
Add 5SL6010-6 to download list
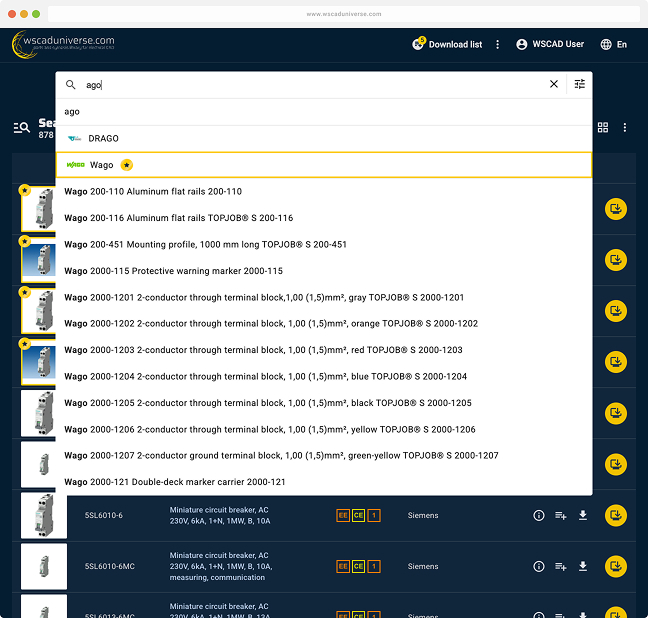(561, 515)
